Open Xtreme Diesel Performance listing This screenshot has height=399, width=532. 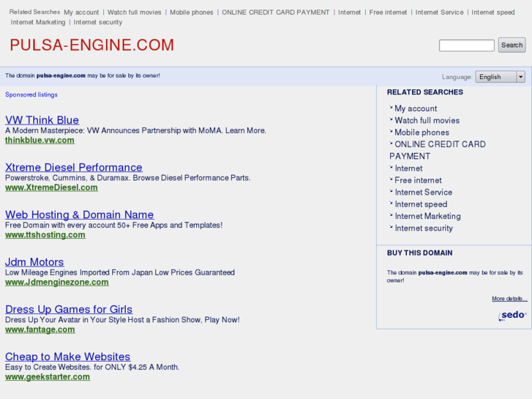point(74,167)
